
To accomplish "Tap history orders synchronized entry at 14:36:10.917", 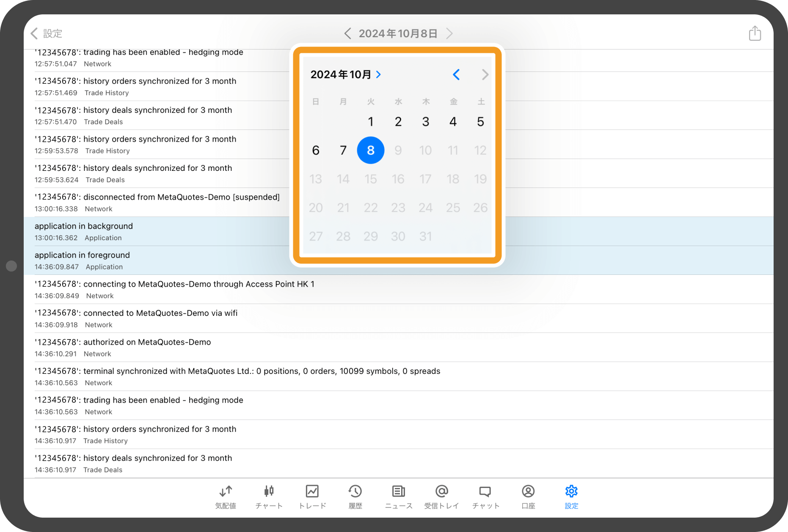I will click(x=399, y=434).
